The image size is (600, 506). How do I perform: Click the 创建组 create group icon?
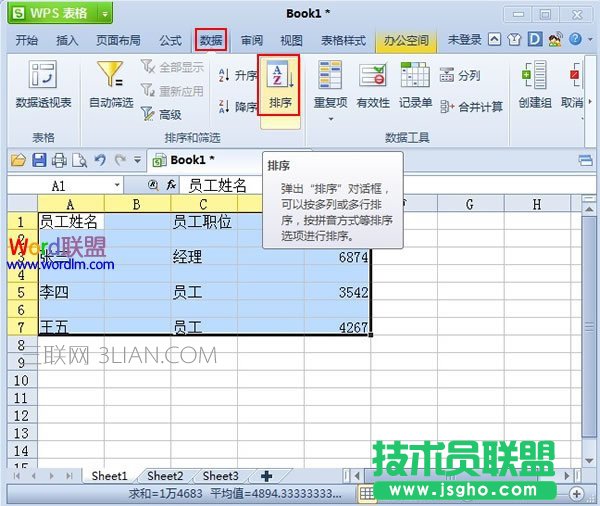(x=534, y=84)
